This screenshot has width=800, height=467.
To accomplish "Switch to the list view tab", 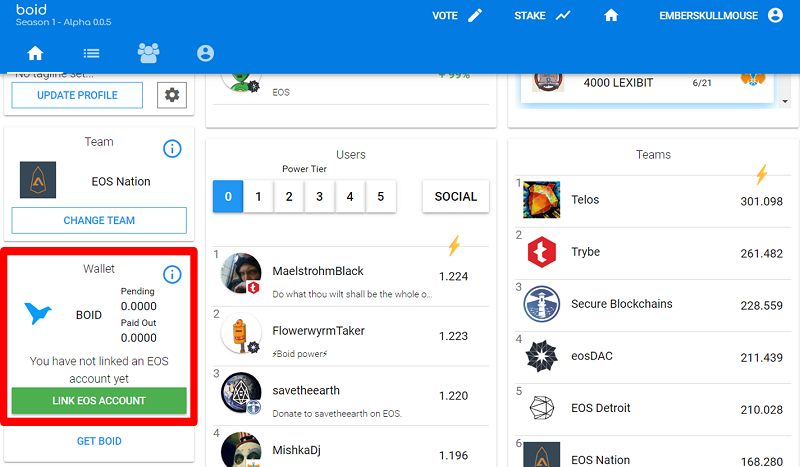I will tap(91, 53).
